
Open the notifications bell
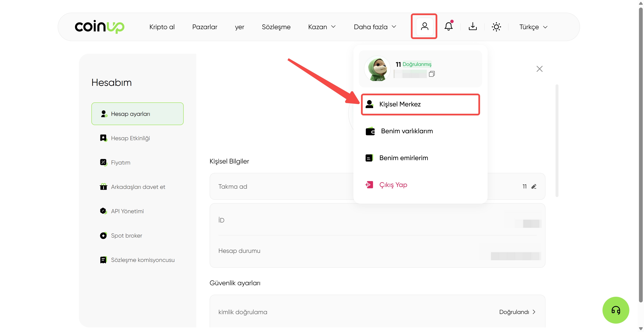click(x=448, y=26)
